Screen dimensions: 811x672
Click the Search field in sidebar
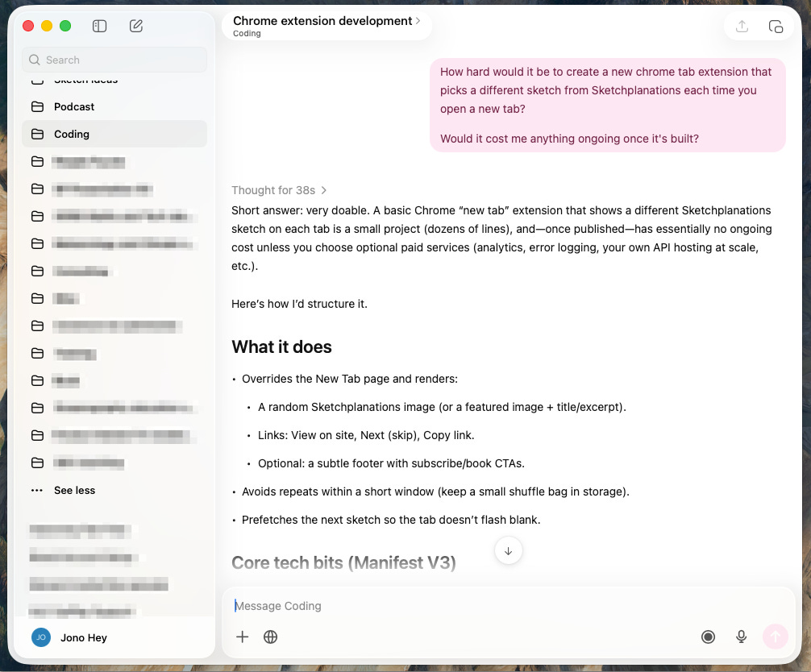(114, 60)
